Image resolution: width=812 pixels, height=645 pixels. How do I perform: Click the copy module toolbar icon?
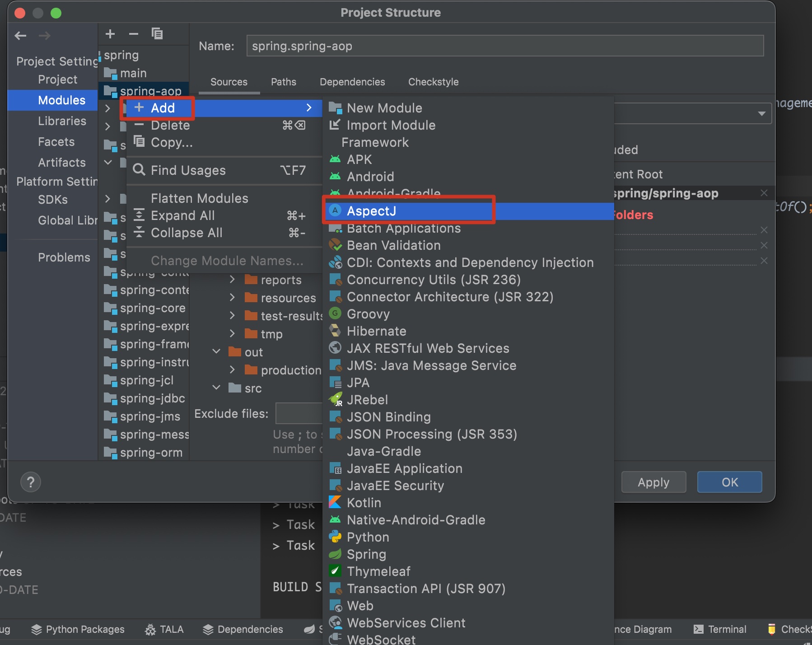pyautogui.click(x=157, y=34)
